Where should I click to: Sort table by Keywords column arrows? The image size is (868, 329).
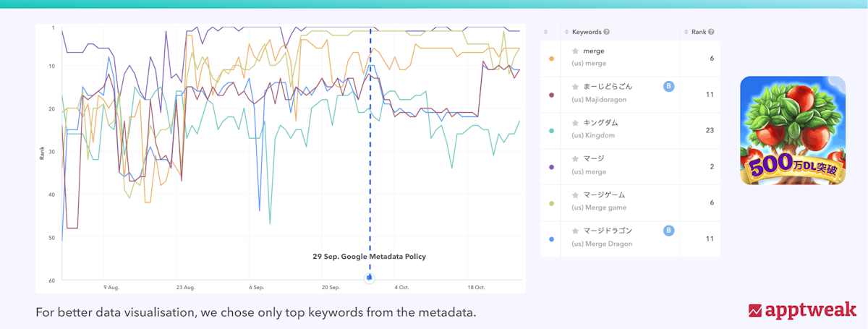click(568, 32)
